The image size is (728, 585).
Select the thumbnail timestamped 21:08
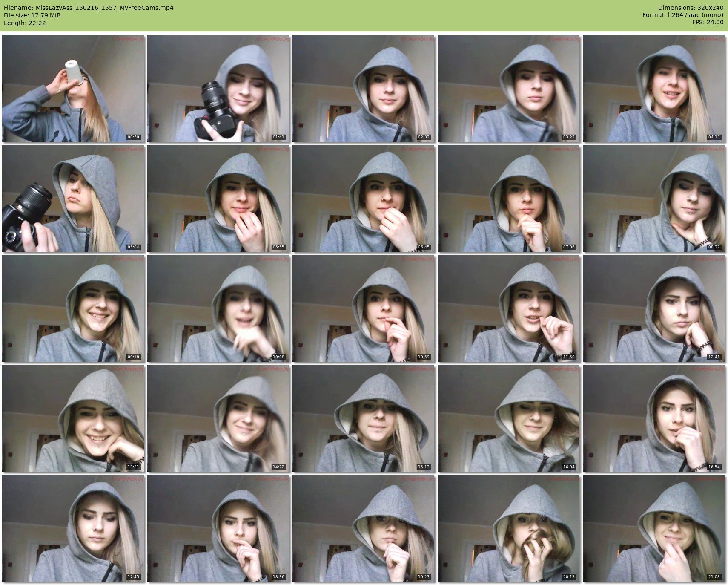(x=654, y=528)
